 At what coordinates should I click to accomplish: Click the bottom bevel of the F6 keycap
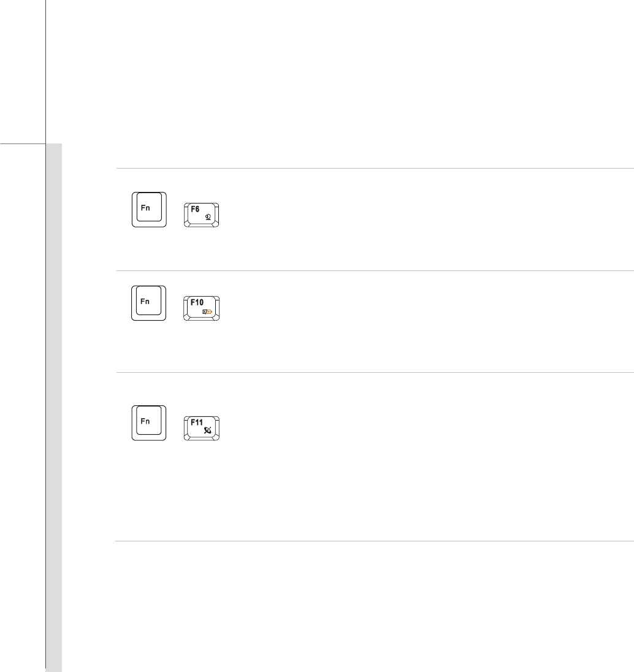(202, 225)
